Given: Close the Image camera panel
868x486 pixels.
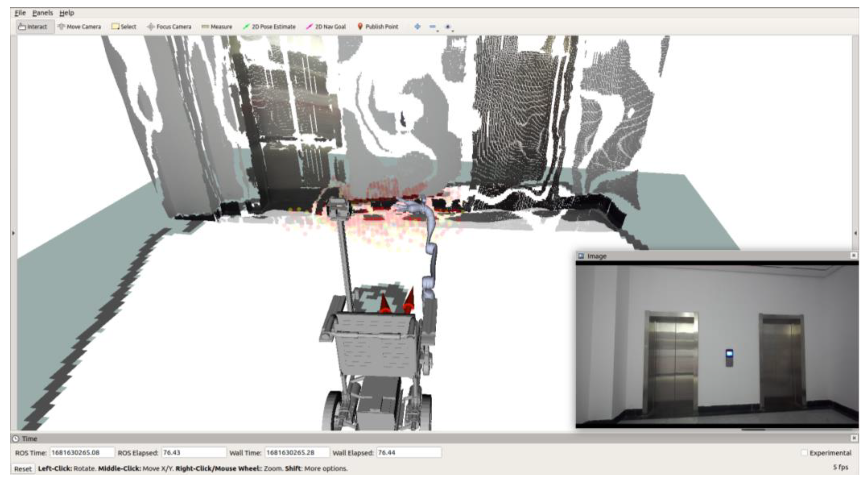Looking at the screenshot, I should tap(854, 256).
